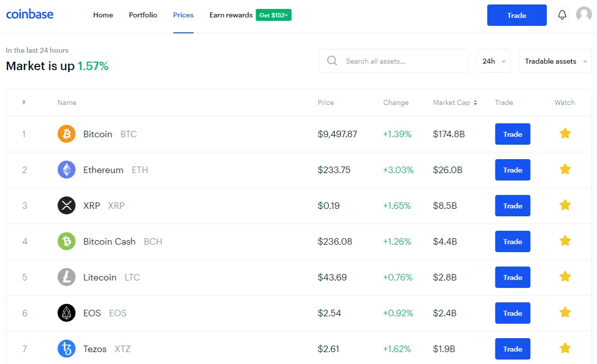The height and width of the screenshot is (364, 597).
Task: Click the Coinbase logo
Action: [x=30, y=14]
